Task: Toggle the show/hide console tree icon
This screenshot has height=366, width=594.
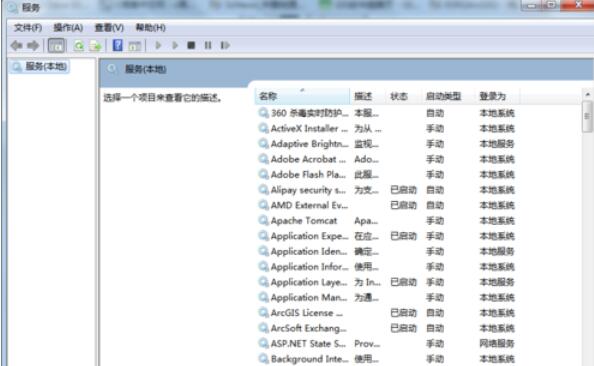Action: coord(57,46)
